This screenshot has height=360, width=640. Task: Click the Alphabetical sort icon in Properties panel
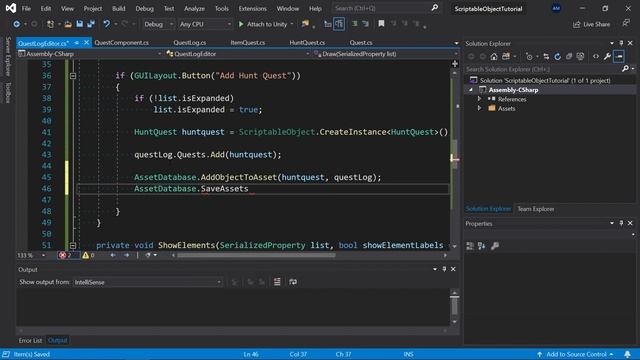tap(482, 246)
